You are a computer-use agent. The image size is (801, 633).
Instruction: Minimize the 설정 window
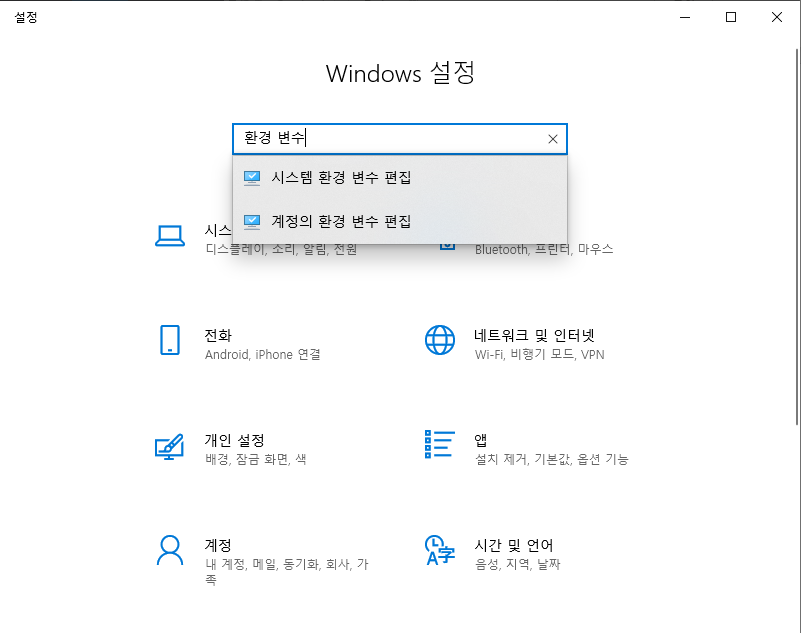pos(685,17)
